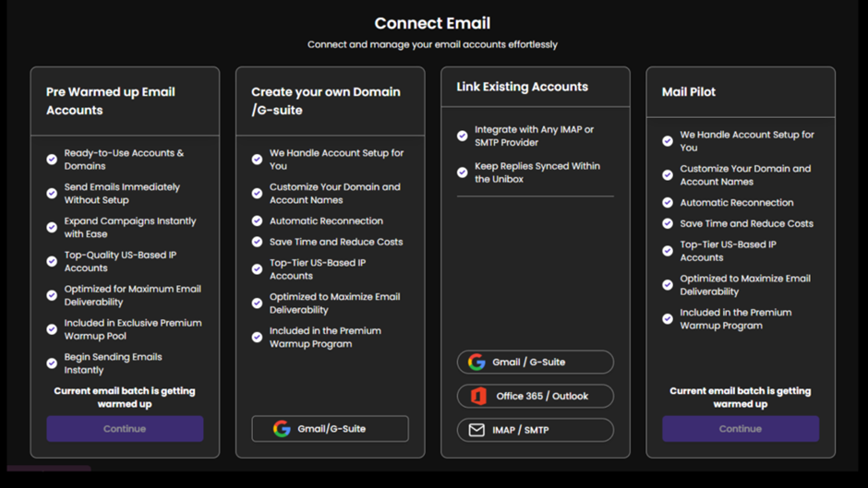Click Google logo in Link Existing Accounts button
The image size is (868, 488).
pyautogui.click(x=476, y=362)
